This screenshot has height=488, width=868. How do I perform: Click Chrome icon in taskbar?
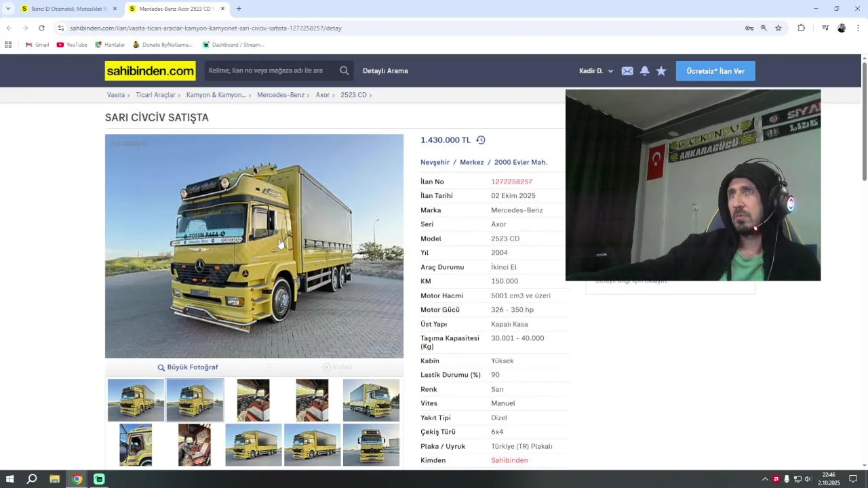77,479
